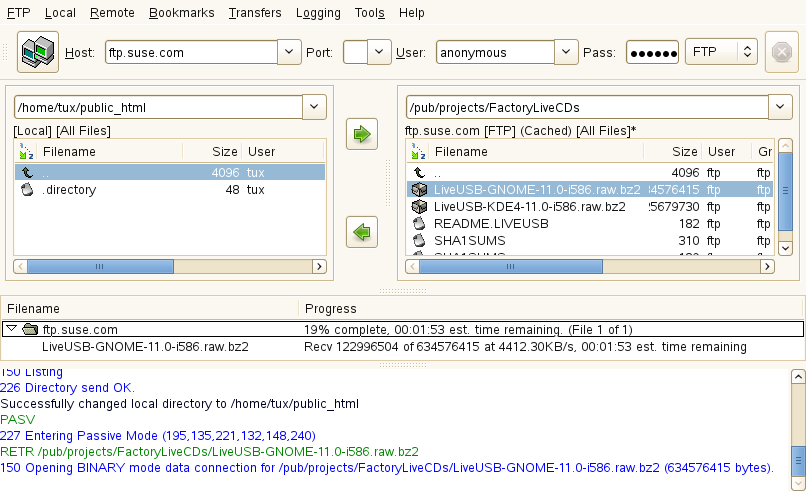Click the remote pane horizontal scrollbar thumb
Screen dimensions: 806x491
pos(511,266)
